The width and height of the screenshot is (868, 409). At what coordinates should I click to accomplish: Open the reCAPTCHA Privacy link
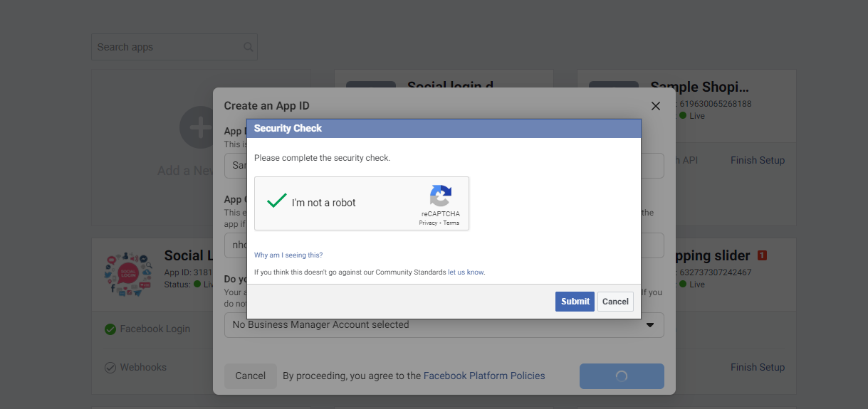click(428, 223)
